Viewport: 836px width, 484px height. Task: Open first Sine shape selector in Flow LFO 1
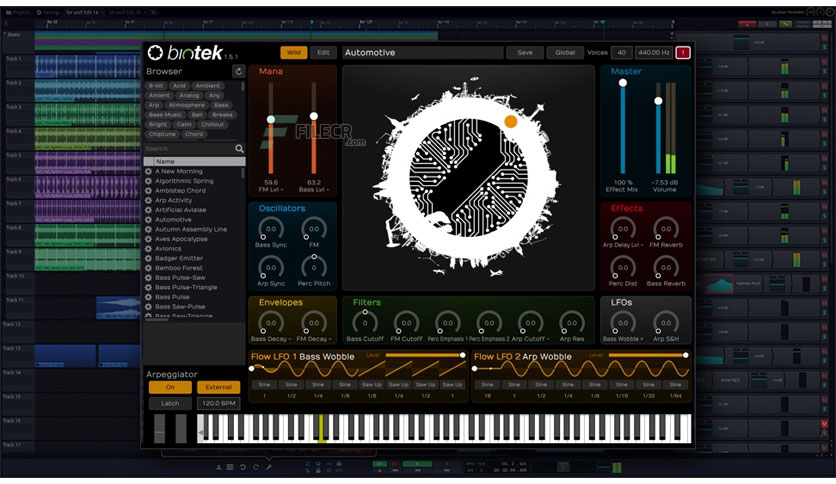[x=264, y=384]
